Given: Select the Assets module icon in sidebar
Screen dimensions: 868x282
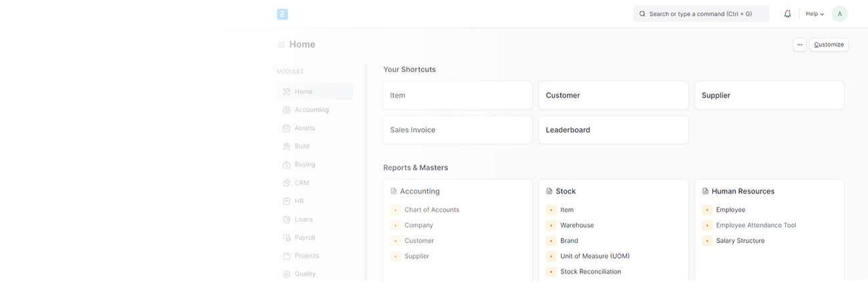Looking at the screenshot, I should coord(286,128).
